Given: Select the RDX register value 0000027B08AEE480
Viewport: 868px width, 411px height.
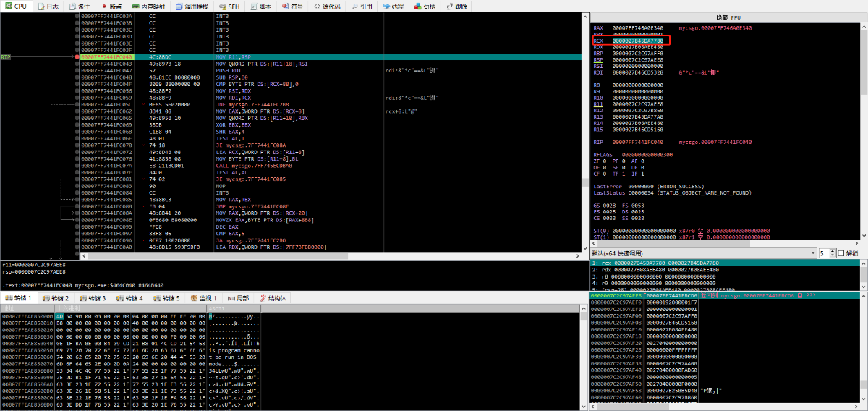Looking at the screenshot, I should (x=637, y=46).
